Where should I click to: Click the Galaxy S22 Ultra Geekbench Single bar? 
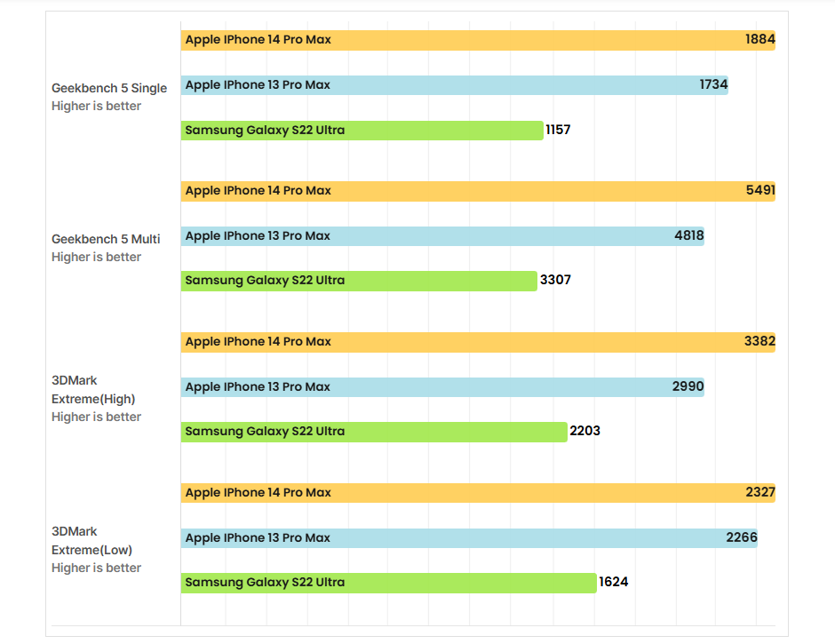[x=362, y=131]
